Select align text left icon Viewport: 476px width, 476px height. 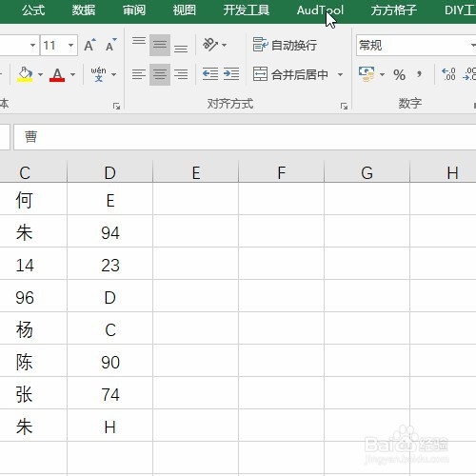click(x=139, y=74)
